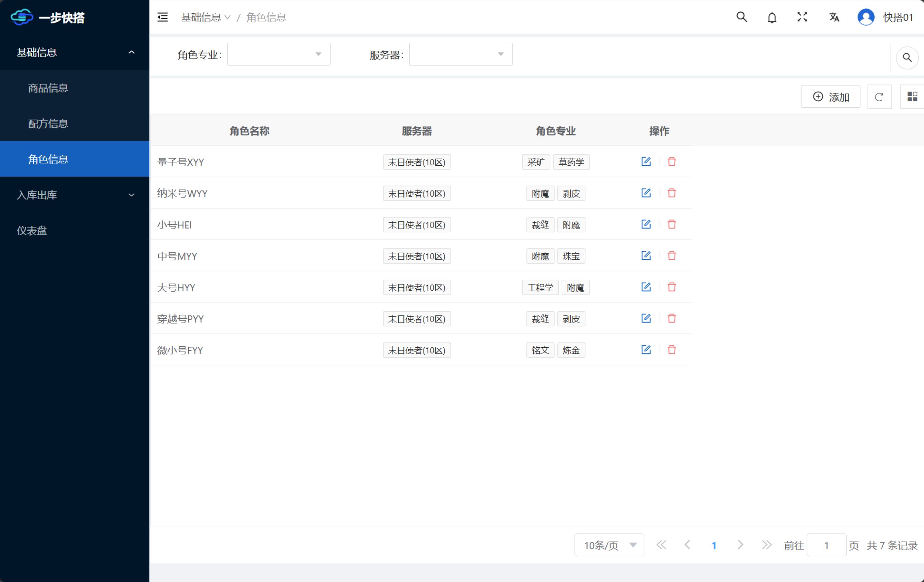The height and width of the screenshot is (582, 924).
Task: Delete the 纳米号WYY row
Action: coord(672,193)
